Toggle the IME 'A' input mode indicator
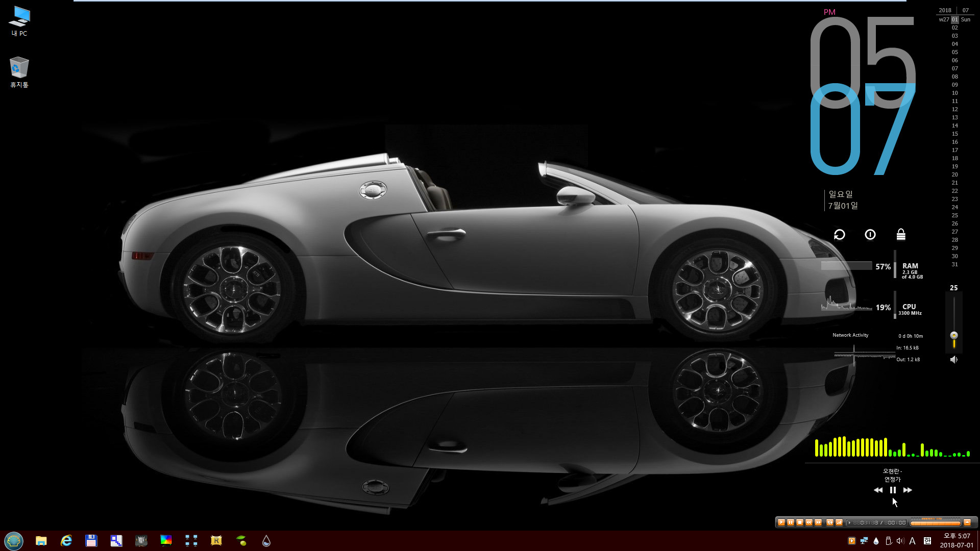This screenshot has width=980, height=551. pyautogui.click(x=912, y=541)
